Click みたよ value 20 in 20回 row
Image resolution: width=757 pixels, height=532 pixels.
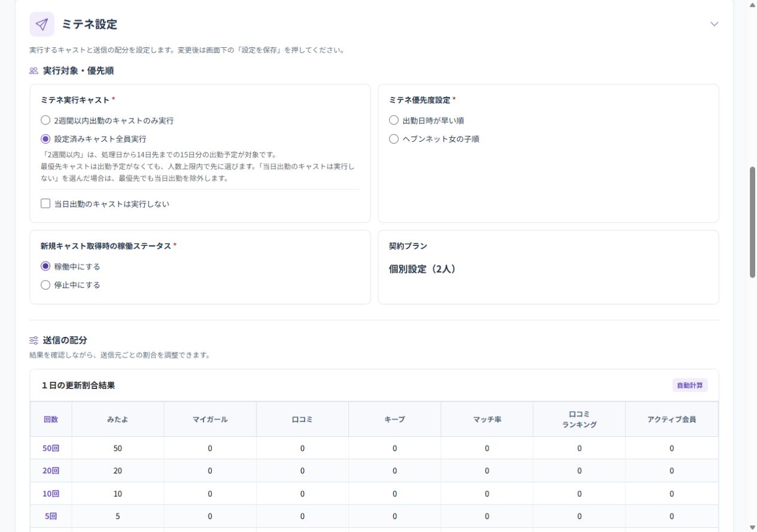[118, 471]
